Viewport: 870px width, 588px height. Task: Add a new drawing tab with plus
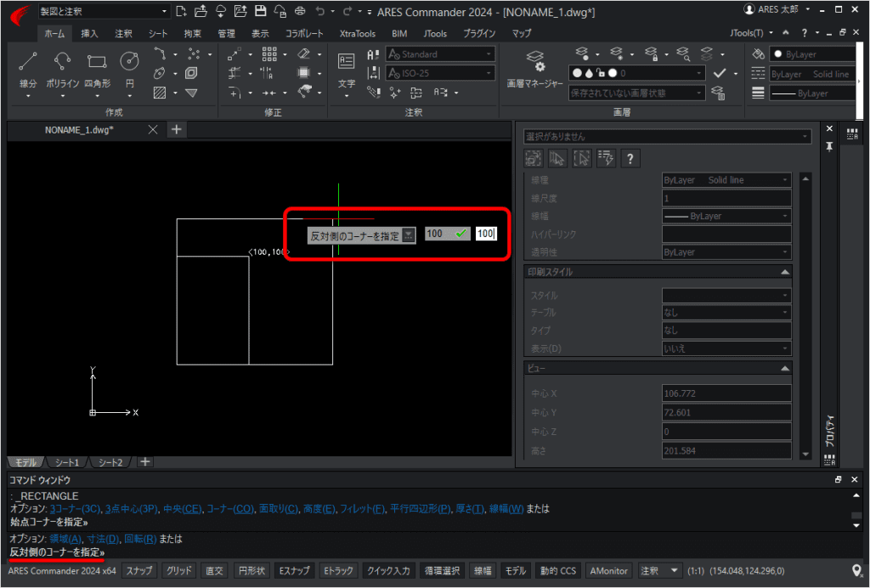coord(177,129)
